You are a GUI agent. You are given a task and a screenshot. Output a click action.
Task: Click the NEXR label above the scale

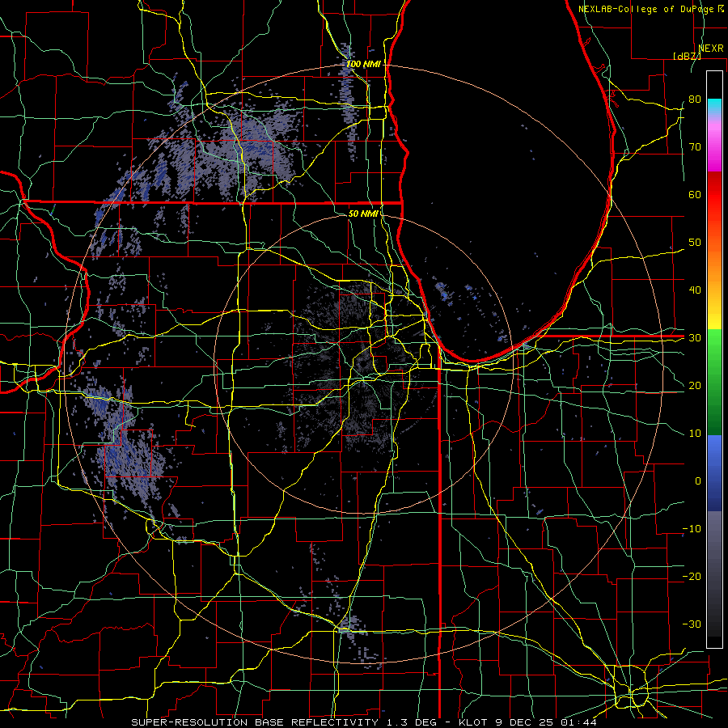711,49
